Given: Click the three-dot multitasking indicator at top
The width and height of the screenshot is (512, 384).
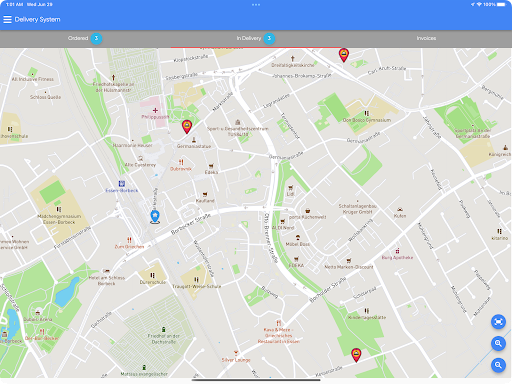Looking at the screenshot, I should (256, 5).
